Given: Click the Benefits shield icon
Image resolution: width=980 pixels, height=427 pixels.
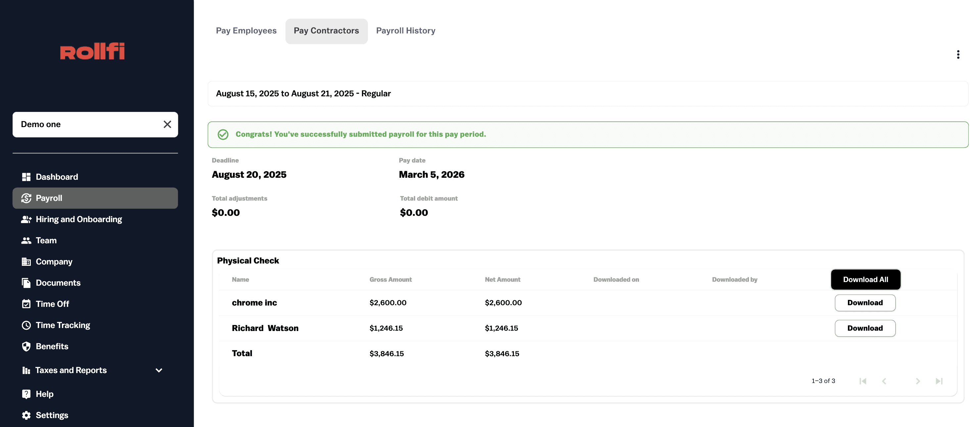Looking at the screenshot, I should (26, 346).
